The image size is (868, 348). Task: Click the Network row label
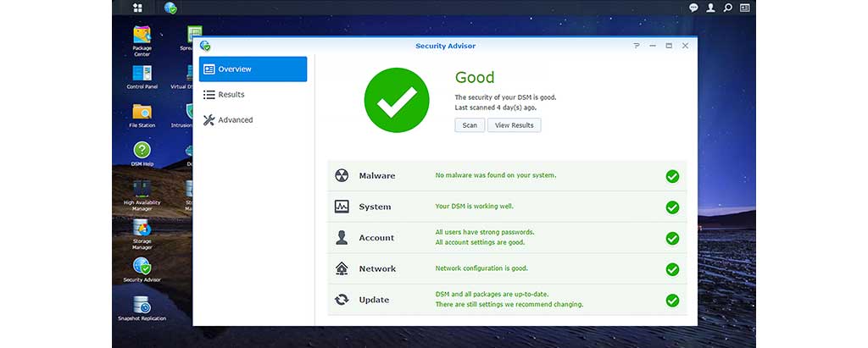377,269
